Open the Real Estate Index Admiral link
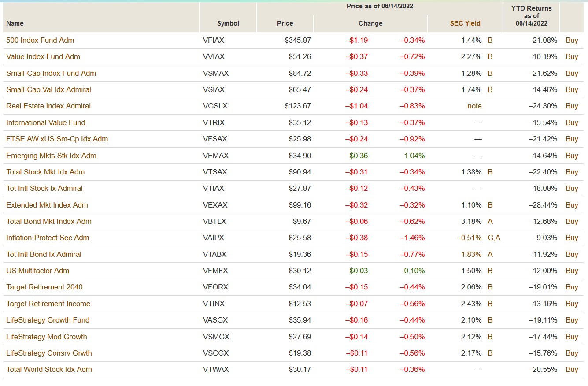The image size is (588, 386). (x=48, y=106)
